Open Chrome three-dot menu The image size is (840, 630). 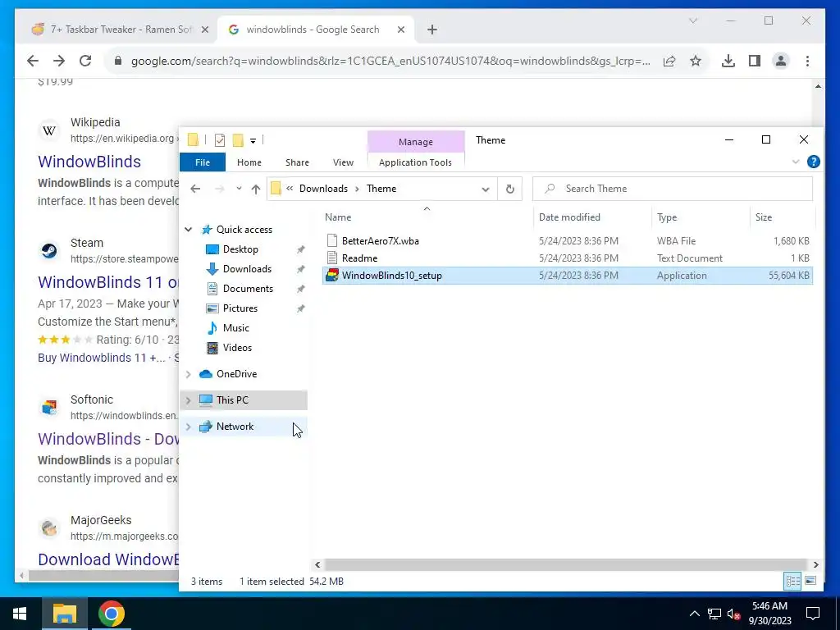click(807, 61)
